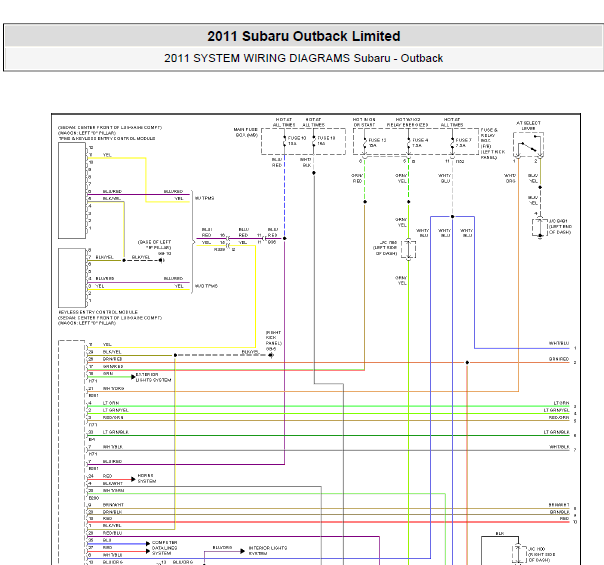Select the 'LT GRN' wire label at right edge

click(561, 403)
